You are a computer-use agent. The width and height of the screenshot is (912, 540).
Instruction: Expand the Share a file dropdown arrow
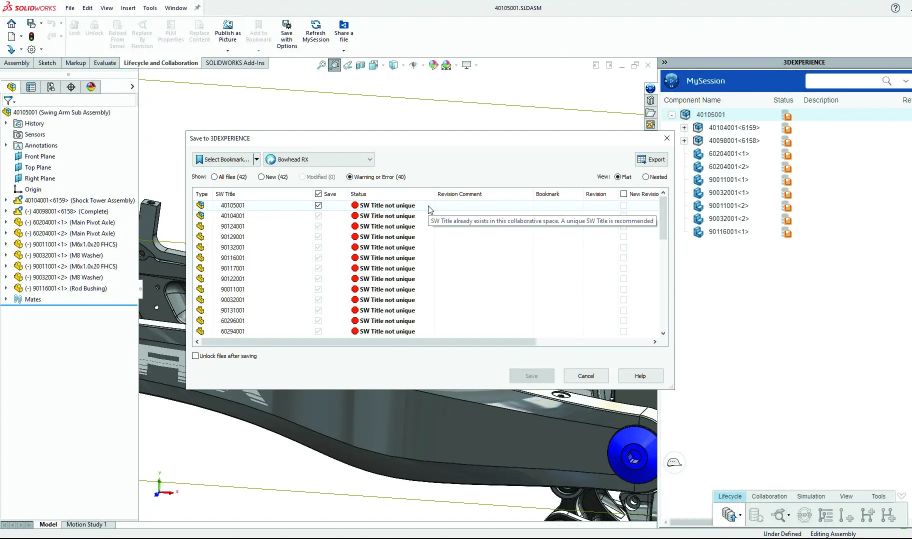[344, 51]
